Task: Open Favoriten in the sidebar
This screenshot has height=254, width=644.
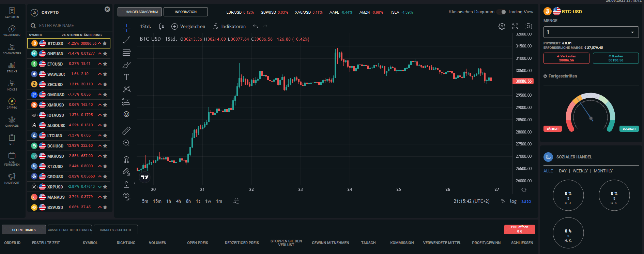Action: click(12, 13)
